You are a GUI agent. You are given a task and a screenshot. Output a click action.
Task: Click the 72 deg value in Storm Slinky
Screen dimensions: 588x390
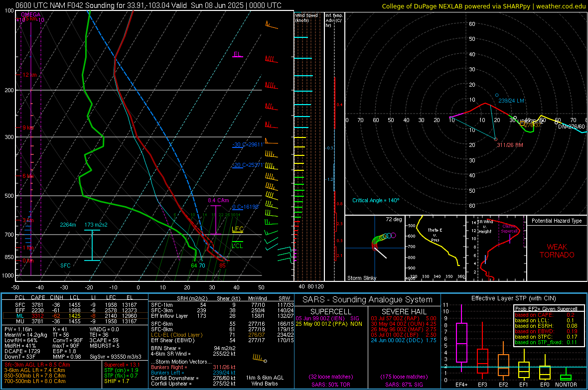[394, 219]
